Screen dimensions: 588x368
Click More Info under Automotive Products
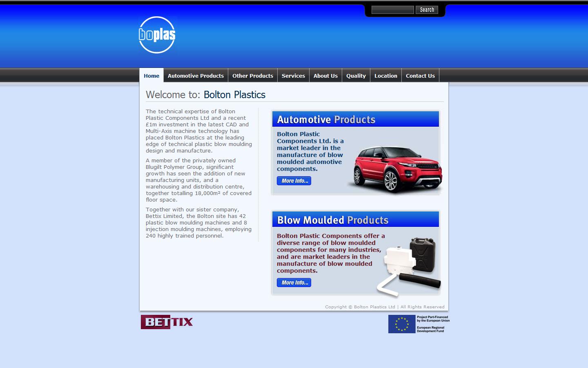point(294,180)
